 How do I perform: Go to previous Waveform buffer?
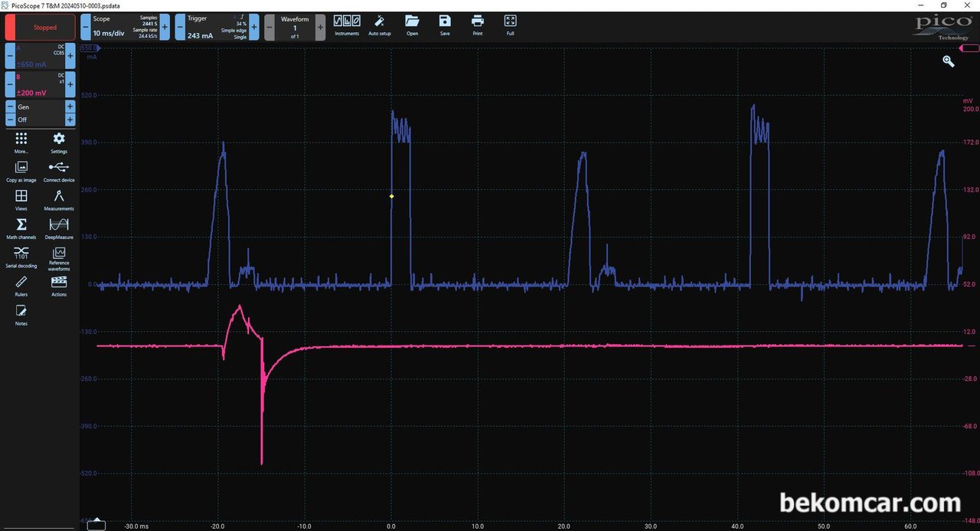269,27
